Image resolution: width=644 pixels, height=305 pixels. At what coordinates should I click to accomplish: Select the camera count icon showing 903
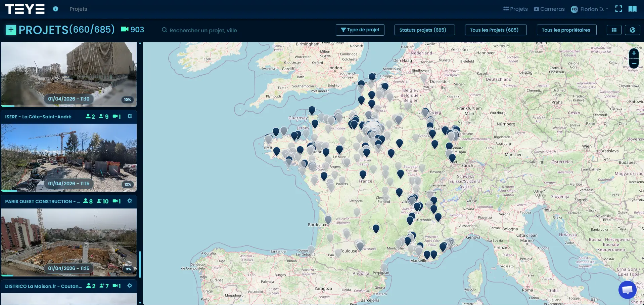(133, 30)
